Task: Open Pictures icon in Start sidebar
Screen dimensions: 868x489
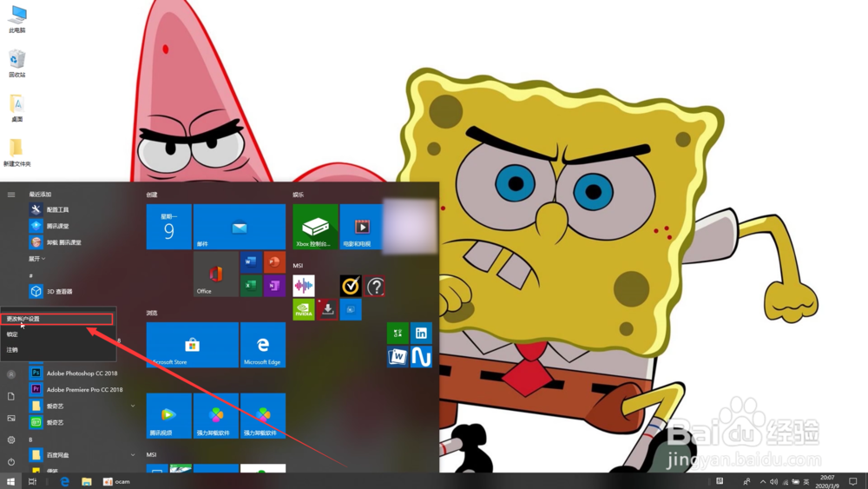Action: [x=11, y=418]
